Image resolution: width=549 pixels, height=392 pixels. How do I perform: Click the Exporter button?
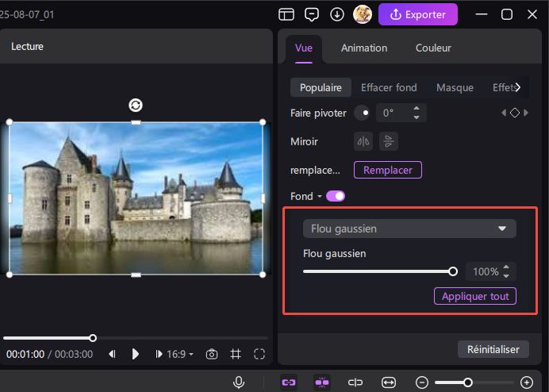(418, 14)
